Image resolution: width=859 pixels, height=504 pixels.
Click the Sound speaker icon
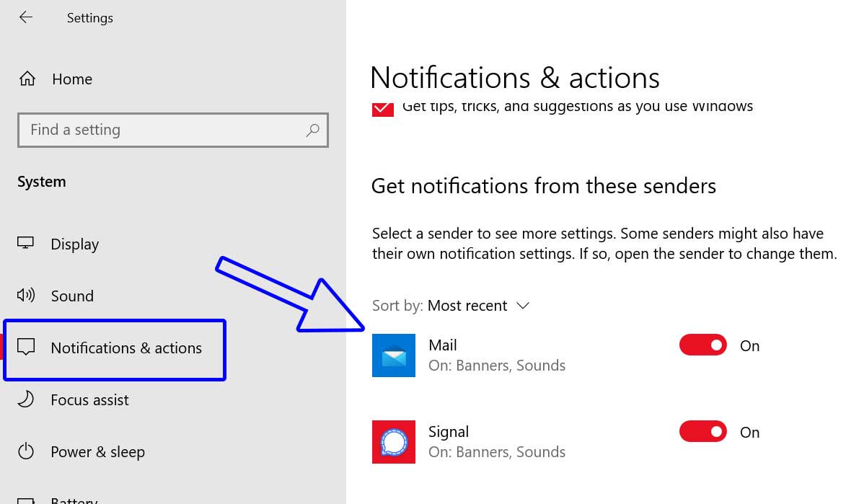coord(25,296)
